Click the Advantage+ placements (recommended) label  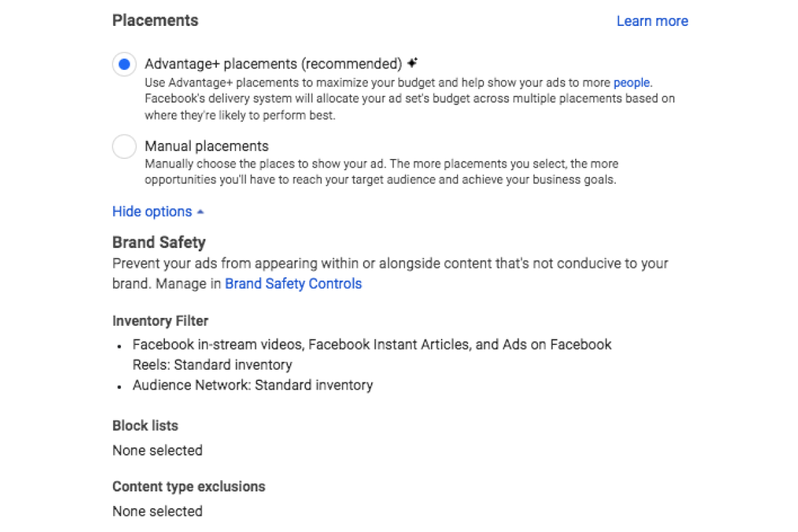273,64
